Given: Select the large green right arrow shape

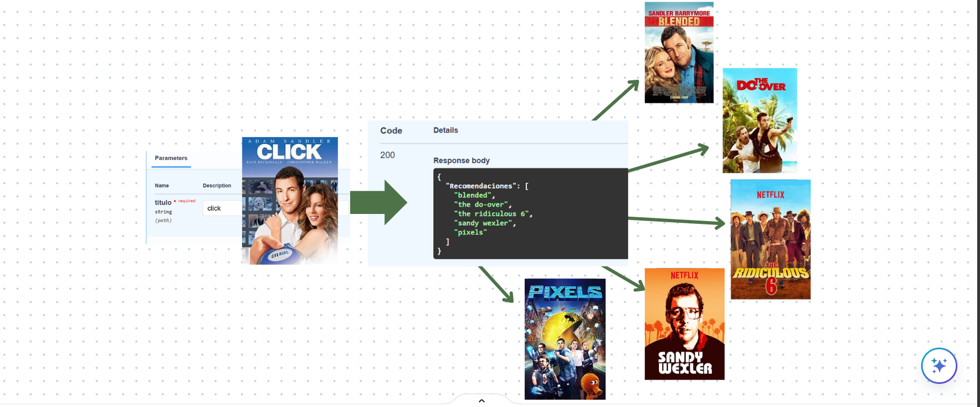Looking at the screenshot, I should click(378, 202).
